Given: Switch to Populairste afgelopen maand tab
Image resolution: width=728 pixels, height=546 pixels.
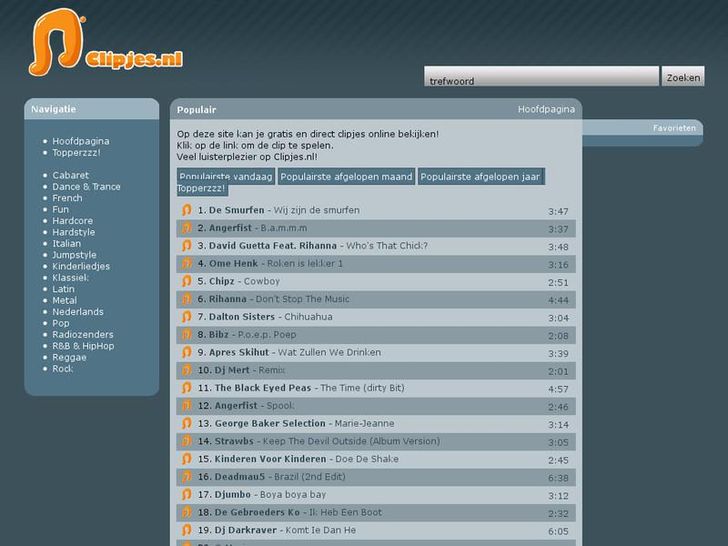Looking at the screenshot, I should coord(346,176).
